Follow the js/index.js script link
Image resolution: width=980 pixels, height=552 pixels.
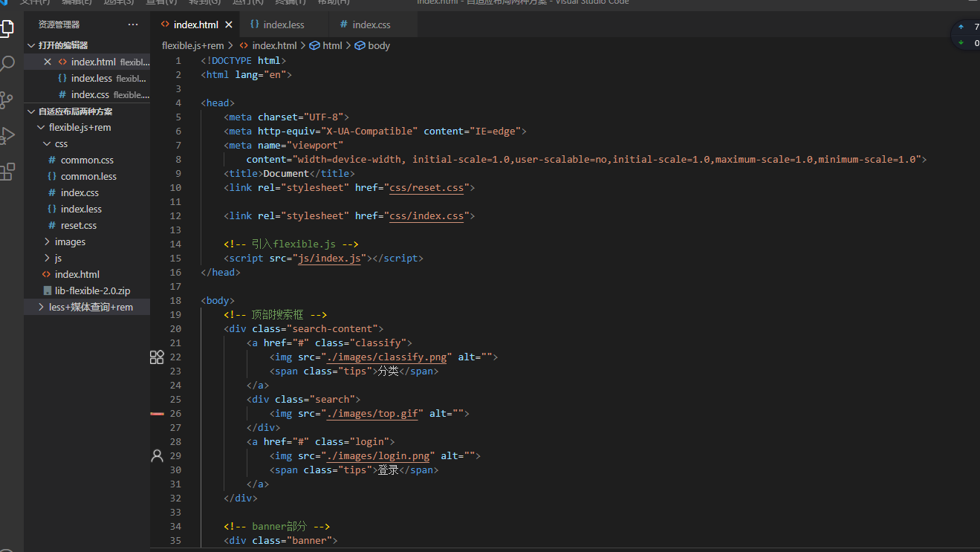coord(329,259)
